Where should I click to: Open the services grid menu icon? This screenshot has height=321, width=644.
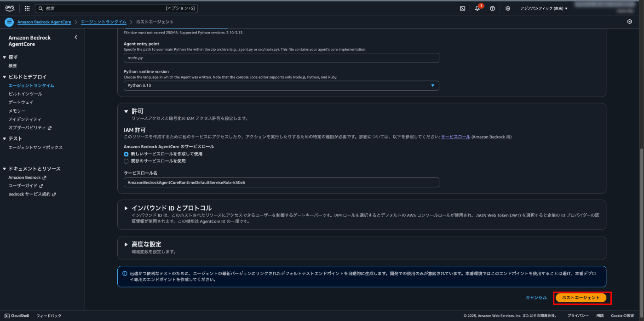coord(27,8)
